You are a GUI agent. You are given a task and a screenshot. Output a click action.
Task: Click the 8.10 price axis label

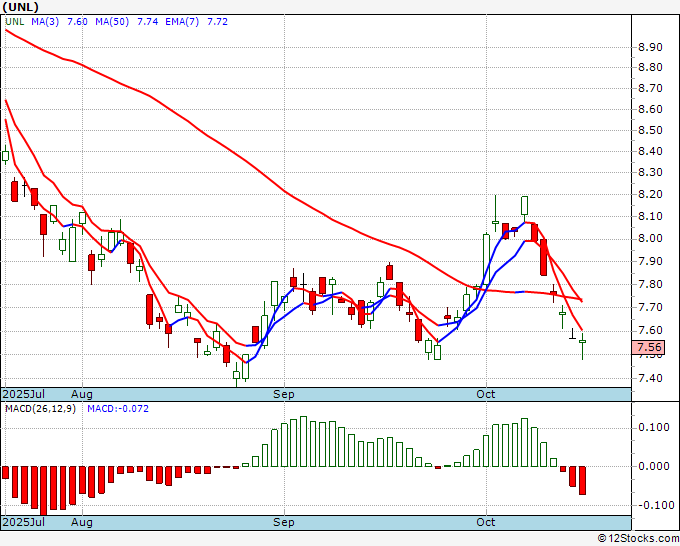tap(650, 216)
